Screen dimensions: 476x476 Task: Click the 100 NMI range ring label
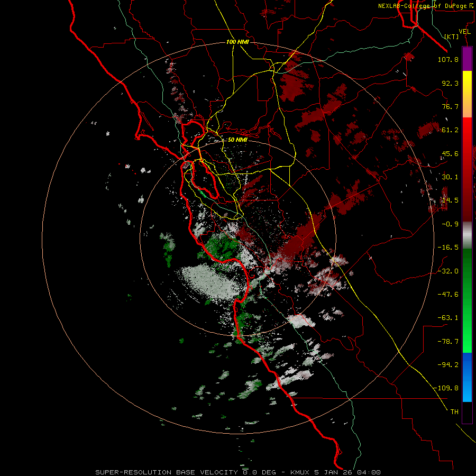pos(237,42)
